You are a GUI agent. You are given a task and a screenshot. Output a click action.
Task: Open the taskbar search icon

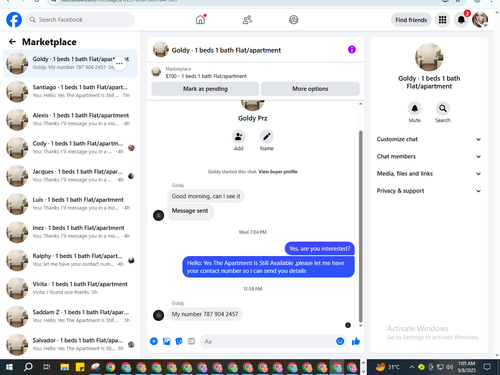click(x=28, y=367)
